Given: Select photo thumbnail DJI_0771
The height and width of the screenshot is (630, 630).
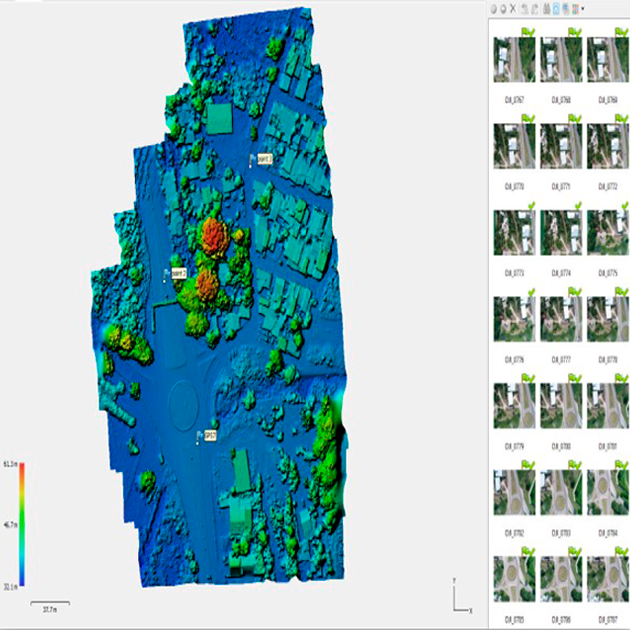Looking at the screenshot, I should coord(559,146).
